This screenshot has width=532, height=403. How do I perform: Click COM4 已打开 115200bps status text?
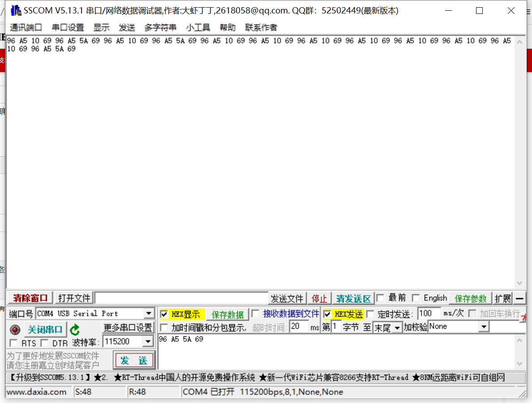tap(262, 392)
